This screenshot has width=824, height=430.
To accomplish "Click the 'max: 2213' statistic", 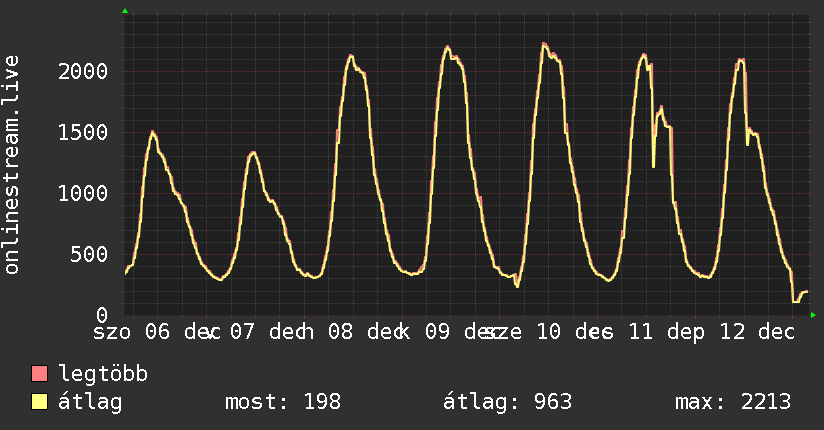I will coord(733,402).
